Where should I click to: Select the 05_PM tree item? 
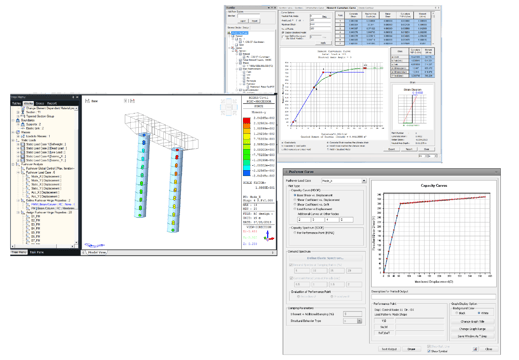[36, 233]
